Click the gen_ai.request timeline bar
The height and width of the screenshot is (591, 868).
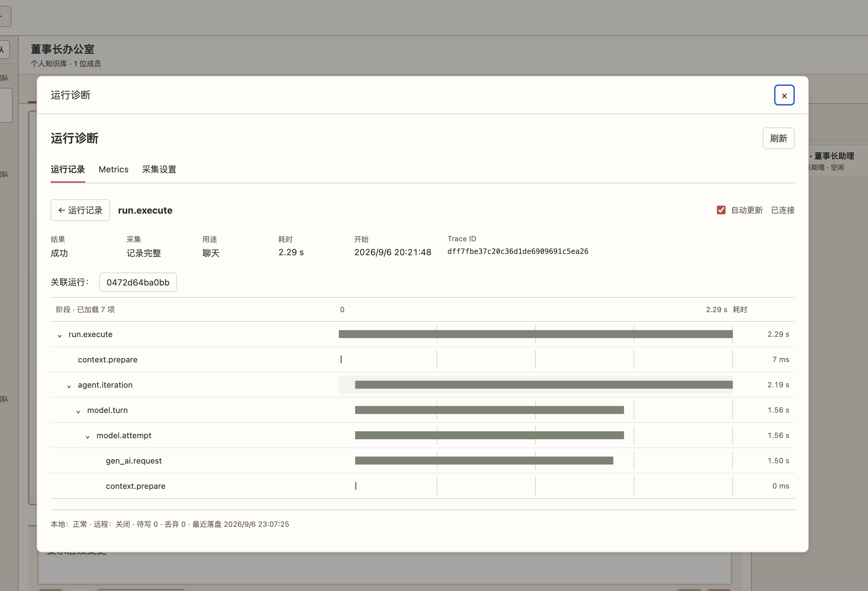(484, 461)
